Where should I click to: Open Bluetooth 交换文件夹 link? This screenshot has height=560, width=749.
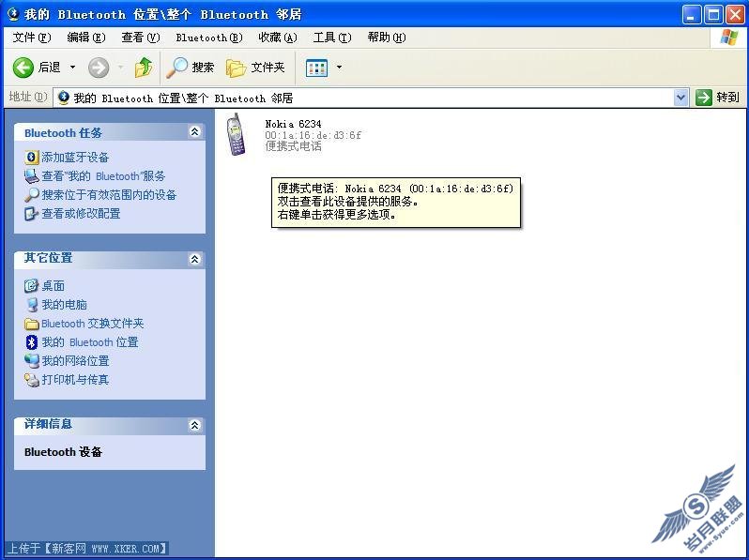point(93,324)
